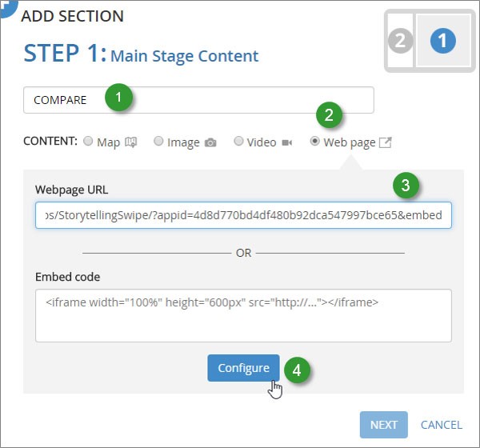480x448 pixels.
Task: Select the Map content radio button
Action: coord(88,142)
